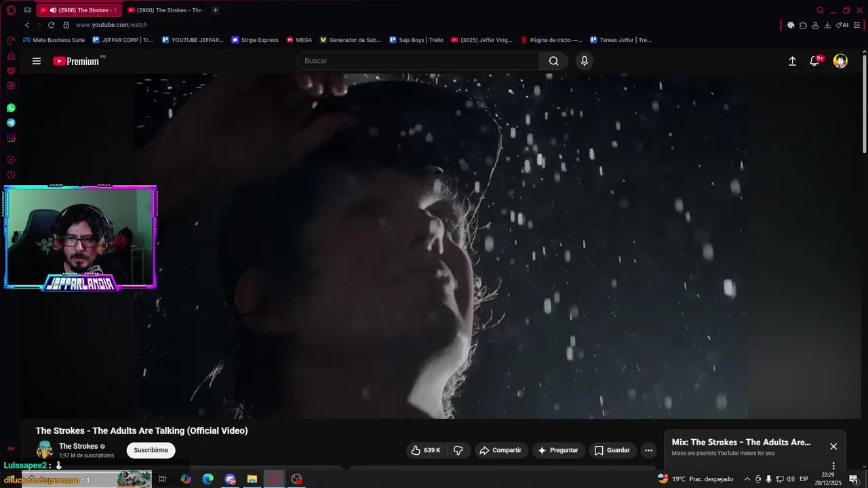
Task: Open the taskbar volume speaker icon
Action: coord(790,479)
